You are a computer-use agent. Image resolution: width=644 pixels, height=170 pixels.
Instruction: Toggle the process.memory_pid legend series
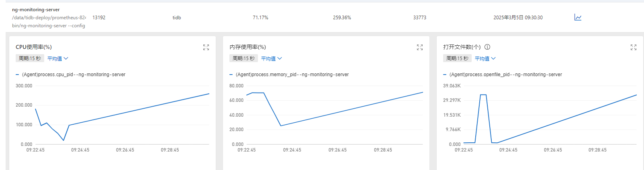pos(292,75)
